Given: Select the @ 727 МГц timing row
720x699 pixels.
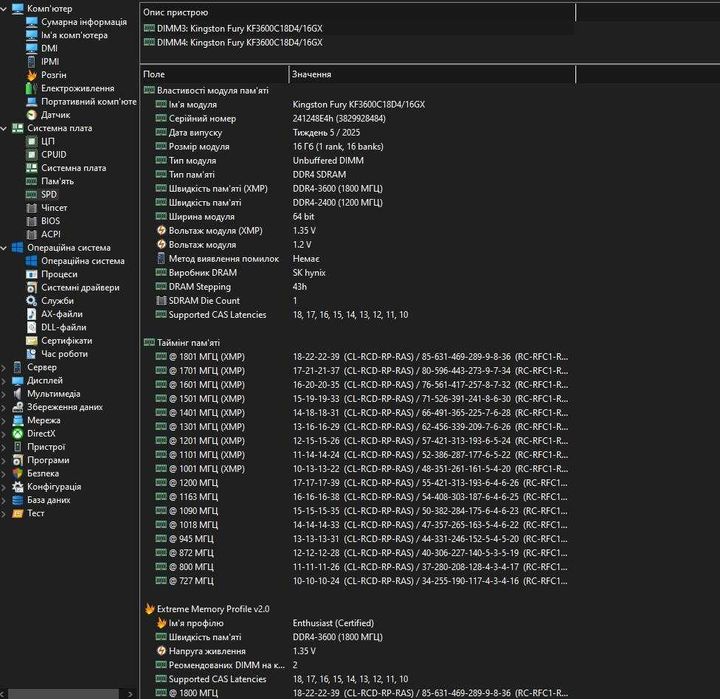Looking at the screenshot, I should tap(357, 581).
